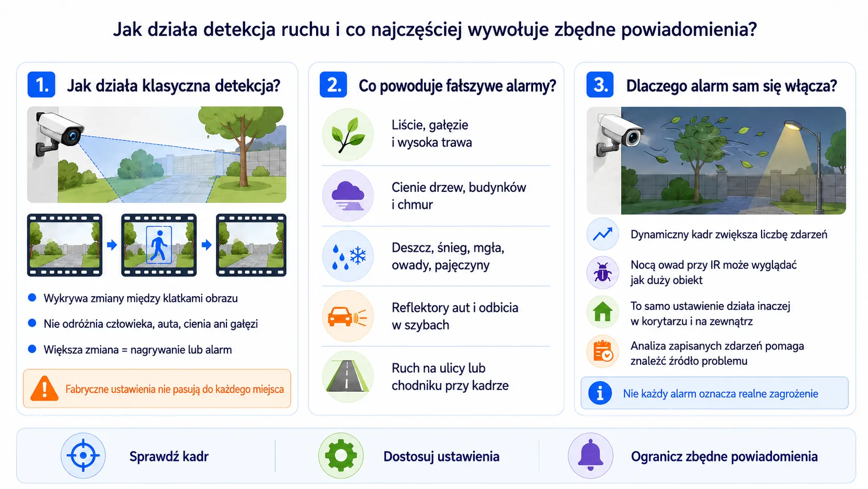
Task: Click text Reflektory aut i odbicia w szybach
Action: [455, 316]
